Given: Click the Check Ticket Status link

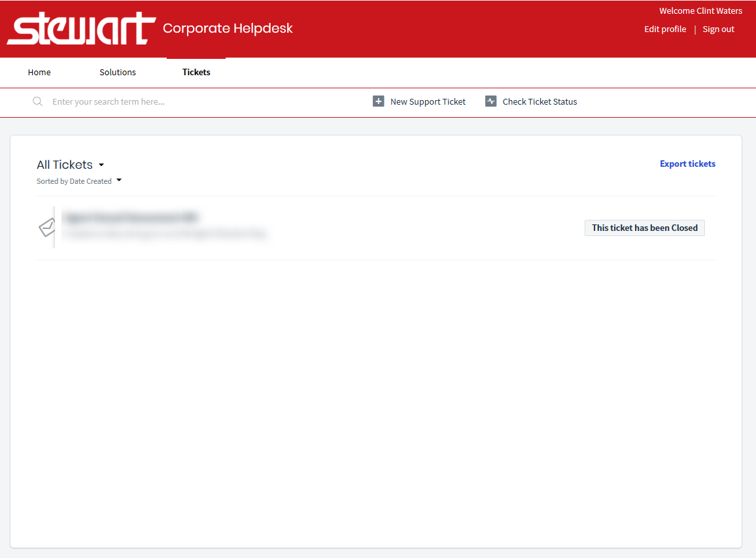Looking at the screenshot, I should tap(540, 102).
